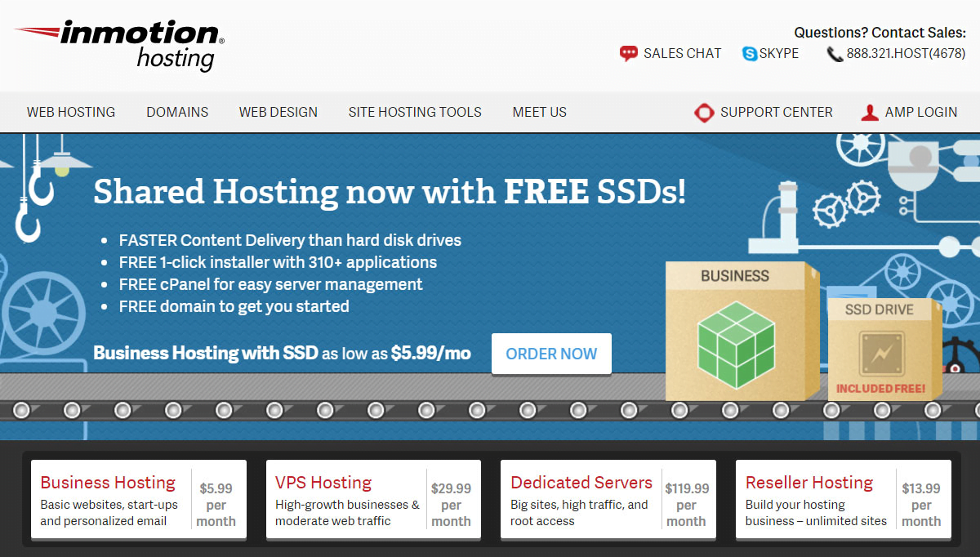Click the $119.99 per month price
Image resolution: width=980 pixels, height=557 pixels.
coord(687,505)
